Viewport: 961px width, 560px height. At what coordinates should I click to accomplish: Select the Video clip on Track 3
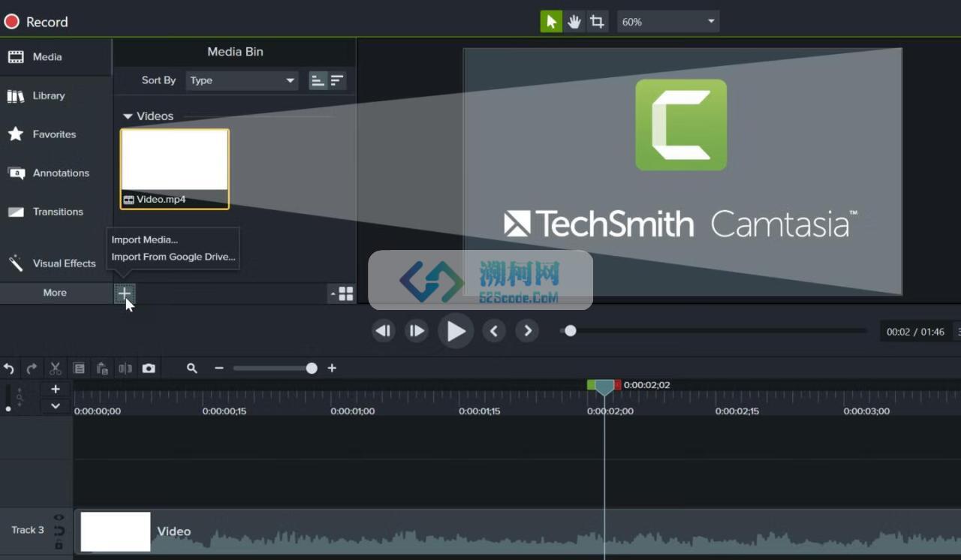tap(517, 531)
